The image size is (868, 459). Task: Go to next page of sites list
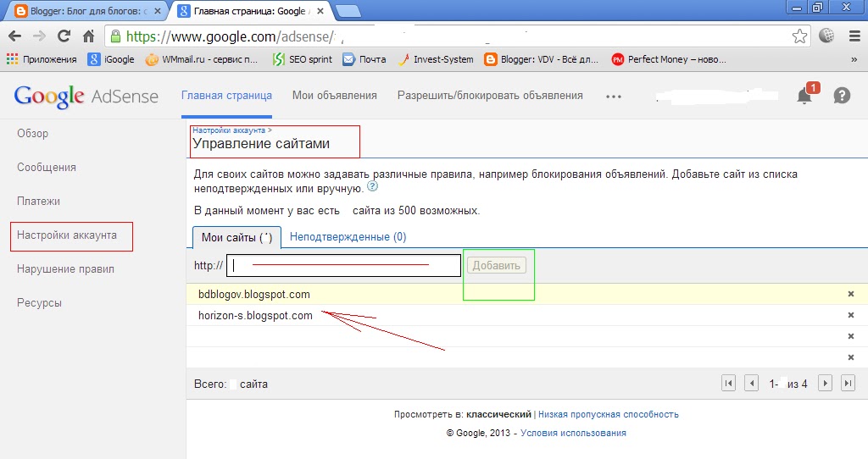tap(825, 384)
